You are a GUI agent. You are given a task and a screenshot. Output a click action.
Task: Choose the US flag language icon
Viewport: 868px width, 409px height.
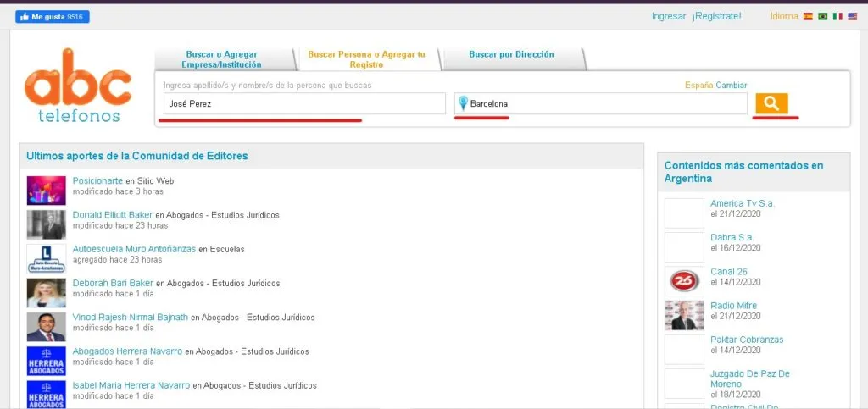click(x=852, y=16)
